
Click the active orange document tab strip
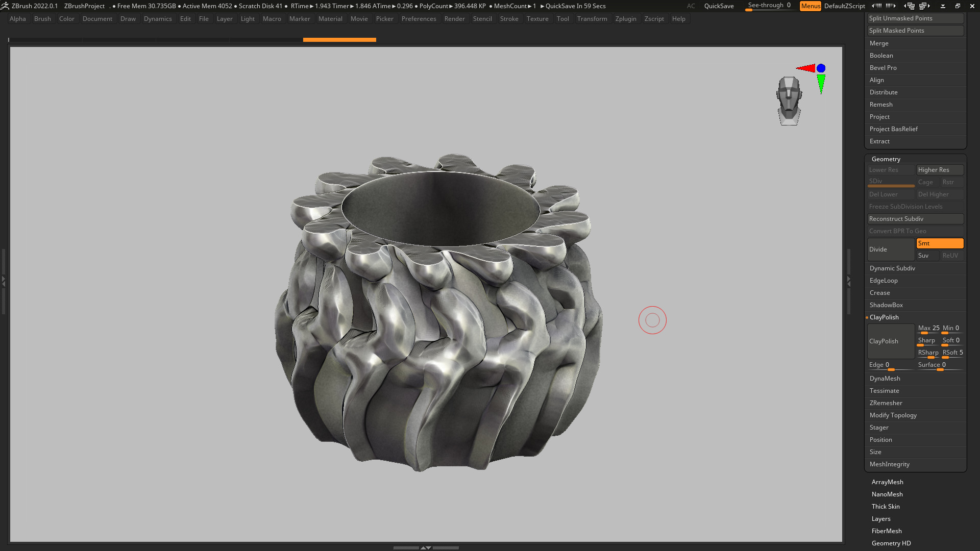click(x=339, y=40)
